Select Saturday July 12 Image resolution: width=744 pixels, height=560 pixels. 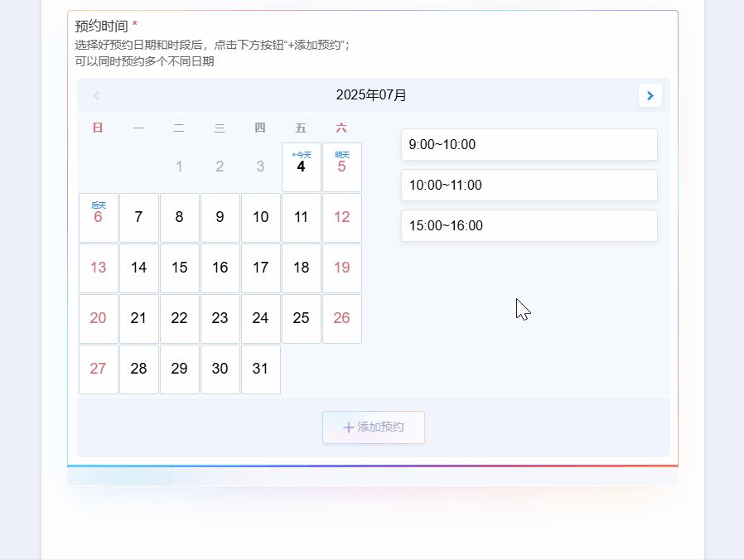(x=341, y=218)
